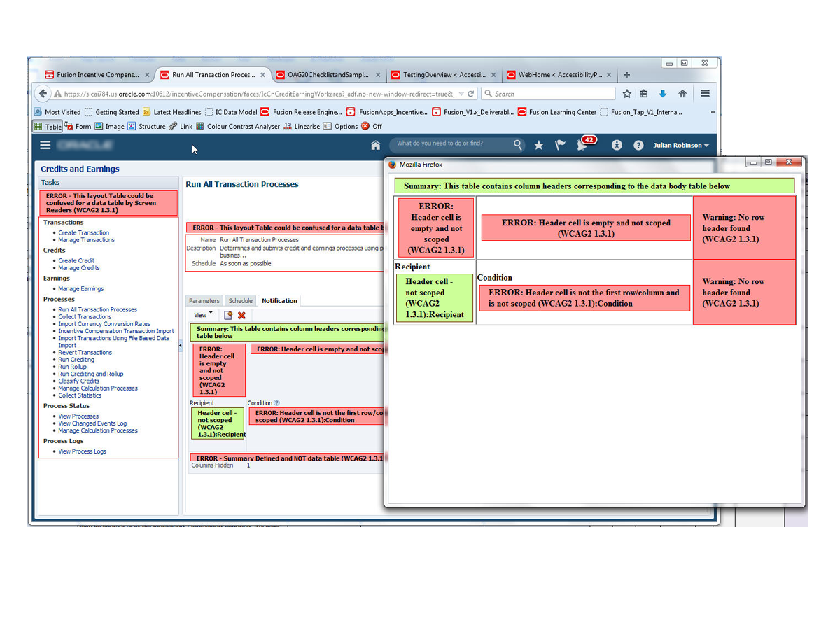Open Import Currency Conversion Rates link
The width and height of the screenshot is (840, 644).
click(x=104, y=324)
